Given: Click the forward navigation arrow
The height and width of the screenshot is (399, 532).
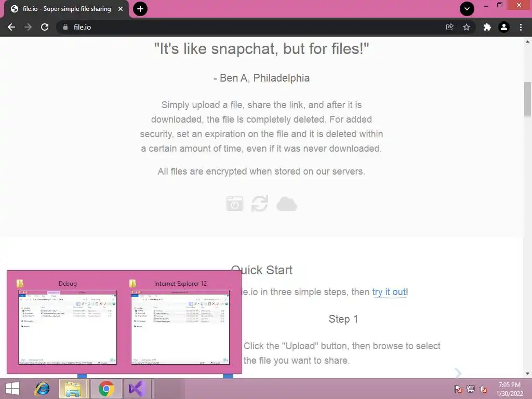Looking at the screenshot, I should click(28, 27).
